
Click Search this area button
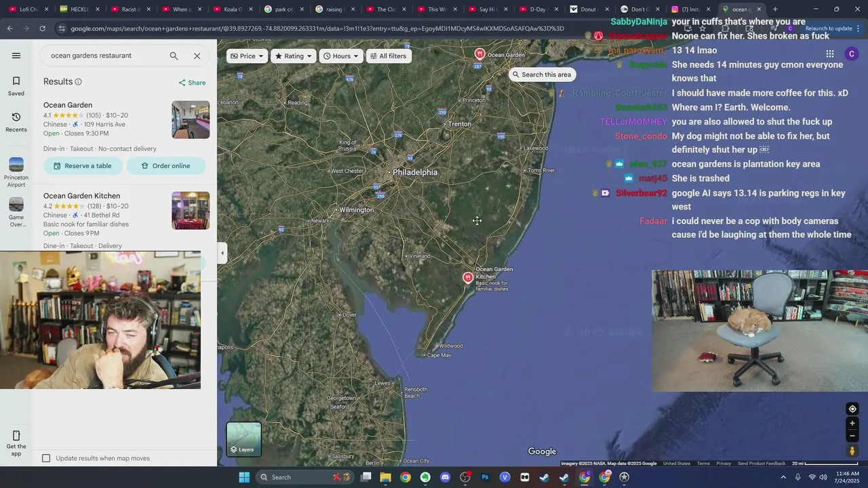click(x=541, y=75)
